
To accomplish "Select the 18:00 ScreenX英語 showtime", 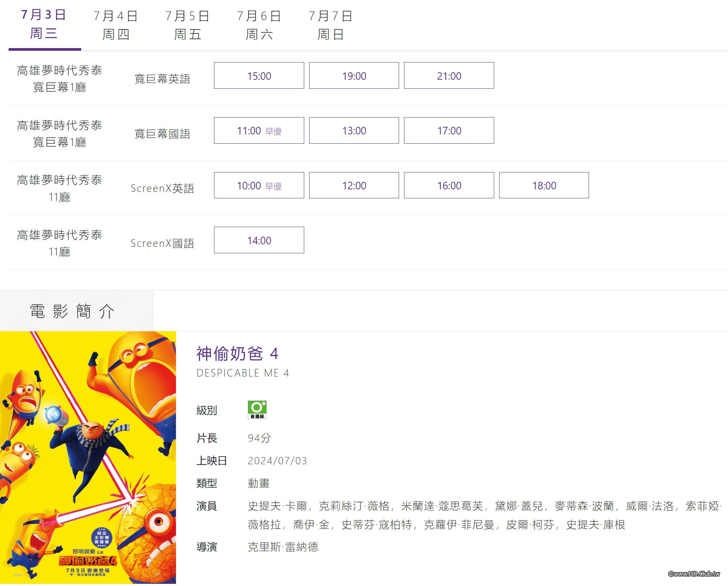I will pos(544,185).
